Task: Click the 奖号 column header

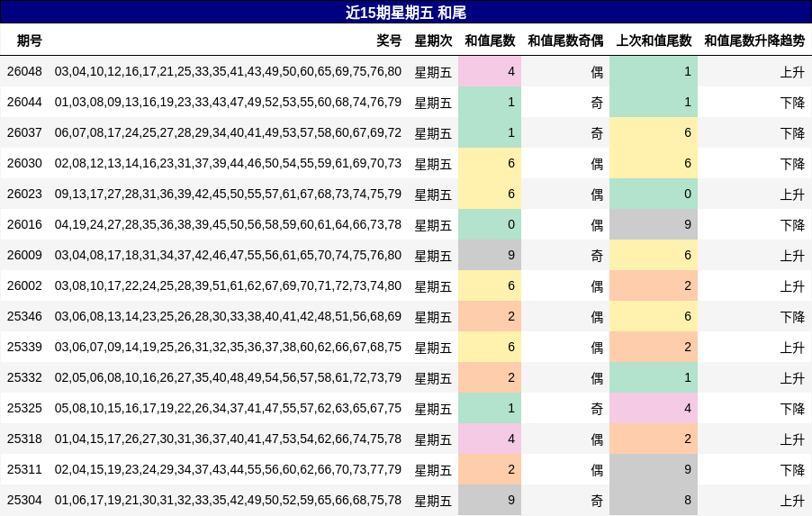Action: point(389,41)
